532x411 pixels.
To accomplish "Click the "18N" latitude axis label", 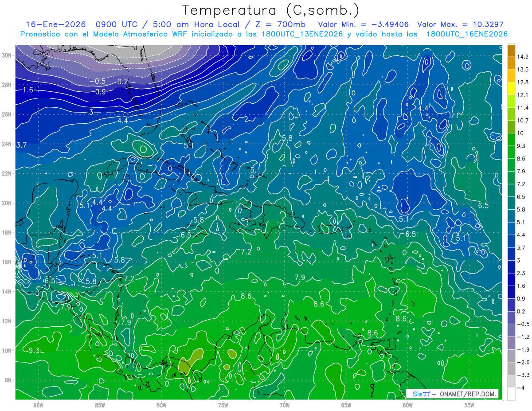I will 7,232.
